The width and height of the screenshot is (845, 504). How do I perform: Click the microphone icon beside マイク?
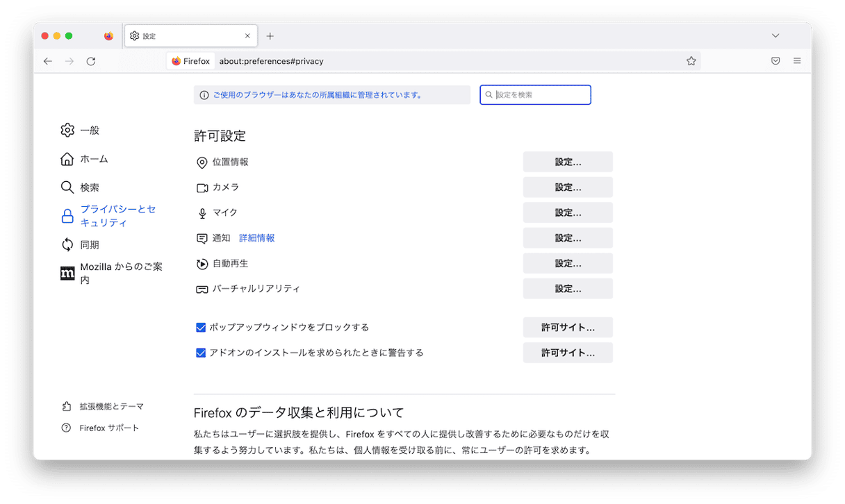pyautogui.click(x=202, y=213)
